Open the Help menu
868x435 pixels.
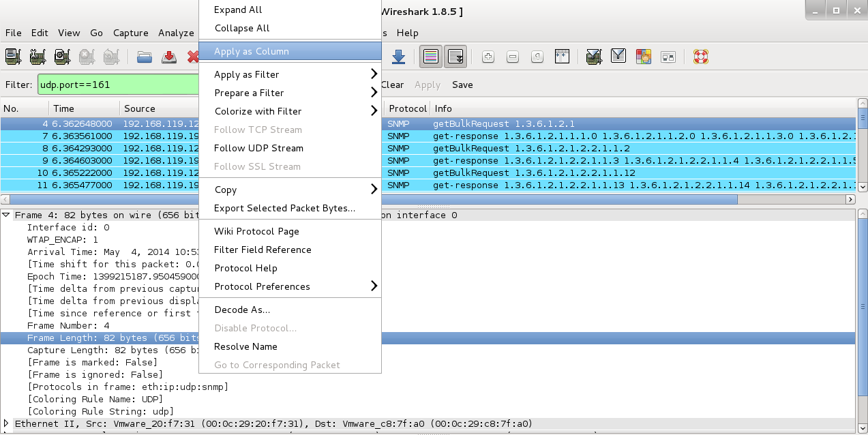(x=408, y=33)
